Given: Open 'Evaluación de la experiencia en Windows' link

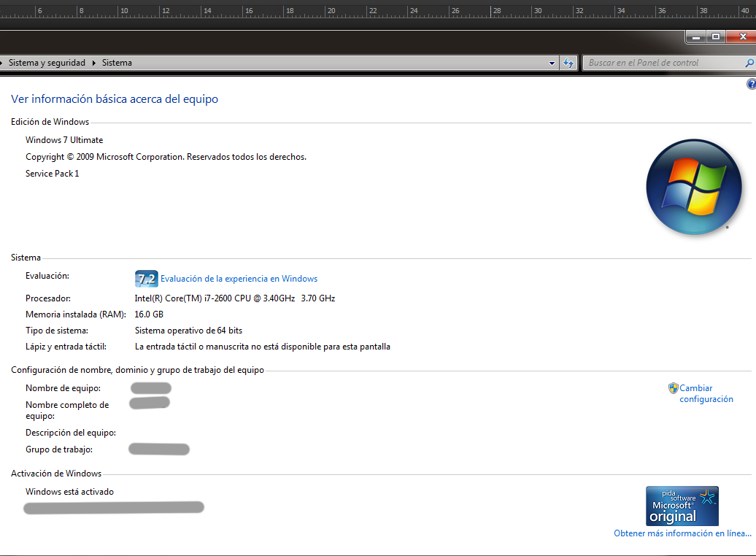Looking at the screenshot, I should coord(239,279).
